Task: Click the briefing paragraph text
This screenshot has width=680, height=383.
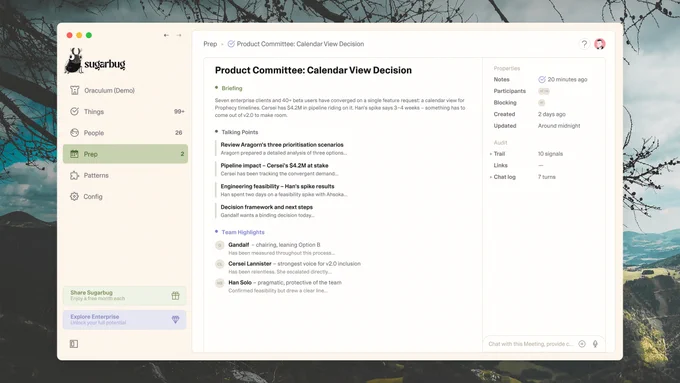Action: coord(340,108)
